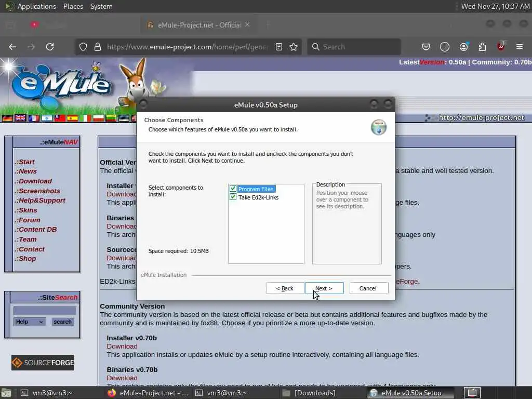
Task: Open .:News in eMule nav
Action: (x=26, y=171)
